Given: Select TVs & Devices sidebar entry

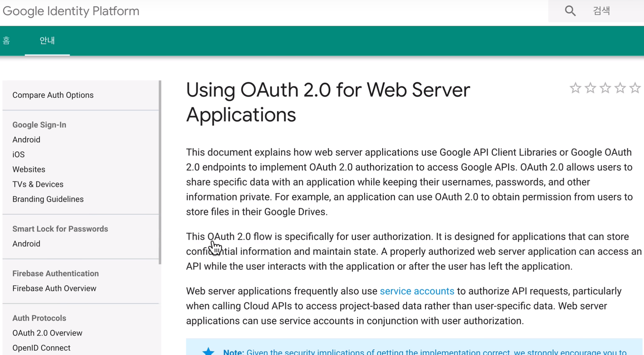Looking at the screenshot, I should click(x=38, y=184).
